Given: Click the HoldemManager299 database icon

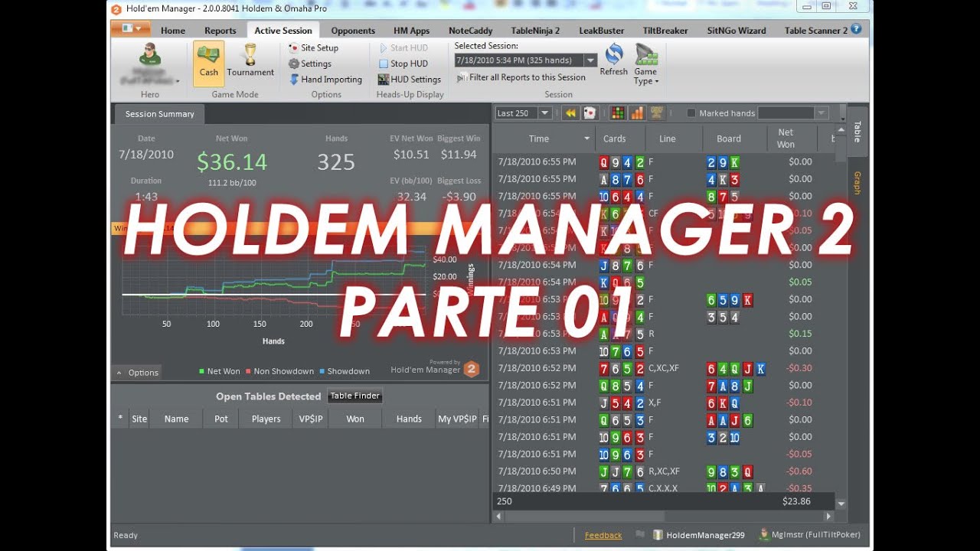Looking at the screenshot, I should tap(657, 535).
